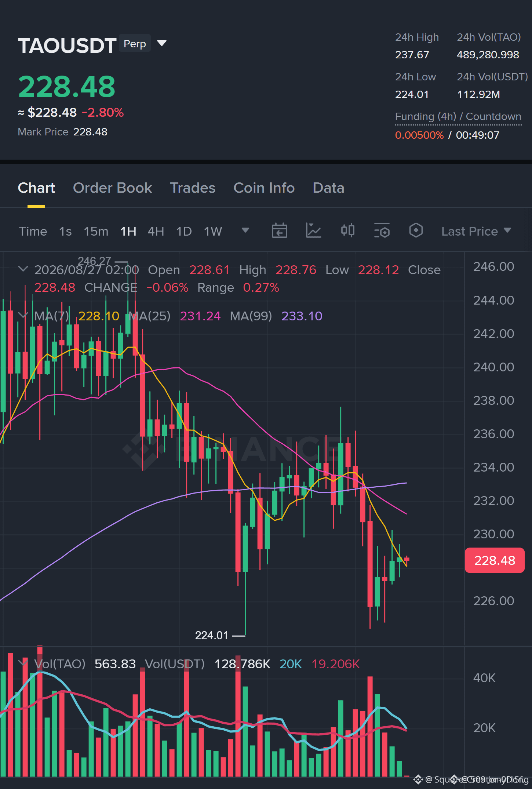Collapse the MA indicator legend row
This screenshot has height=789, width=532.
tap(23, 315)
